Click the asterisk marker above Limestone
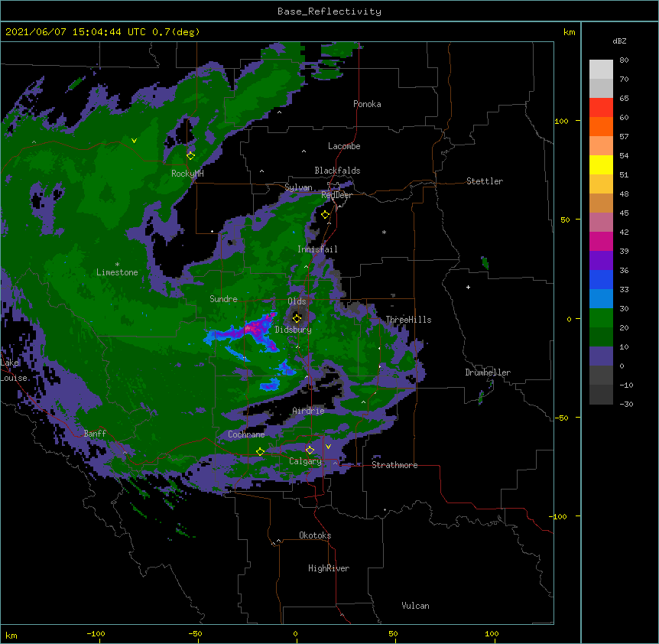 [x=117, y=265]
